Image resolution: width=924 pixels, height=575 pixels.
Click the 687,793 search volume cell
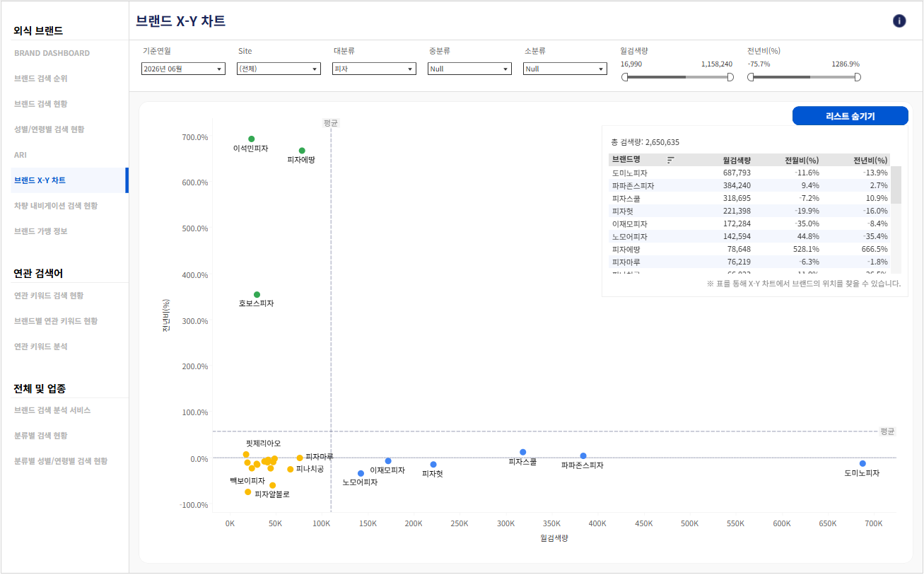[x=737, y=173]
